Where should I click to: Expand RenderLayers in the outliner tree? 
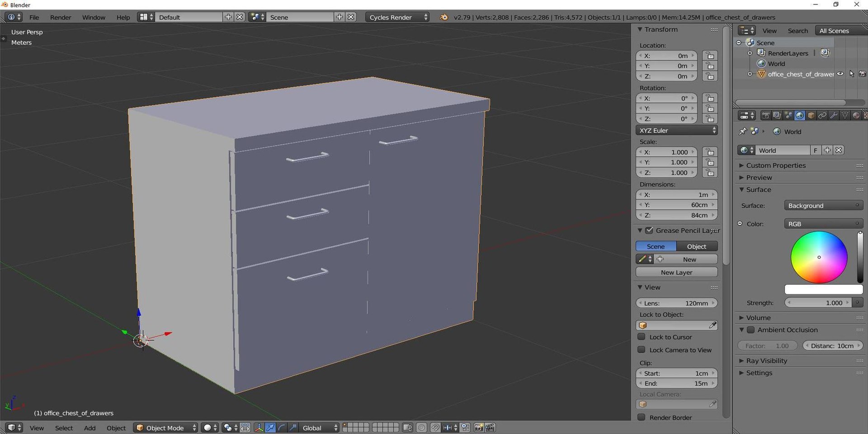pyautogui.click(x=750, y=53)
